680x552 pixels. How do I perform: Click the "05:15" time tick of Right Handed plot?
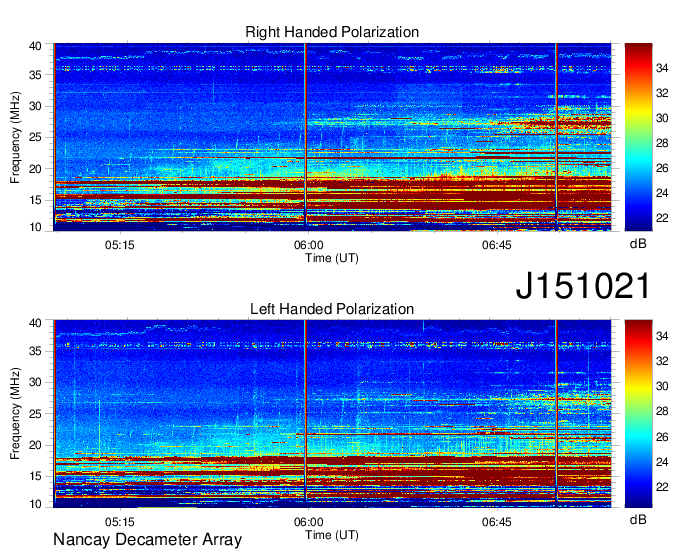click(120, 245)
